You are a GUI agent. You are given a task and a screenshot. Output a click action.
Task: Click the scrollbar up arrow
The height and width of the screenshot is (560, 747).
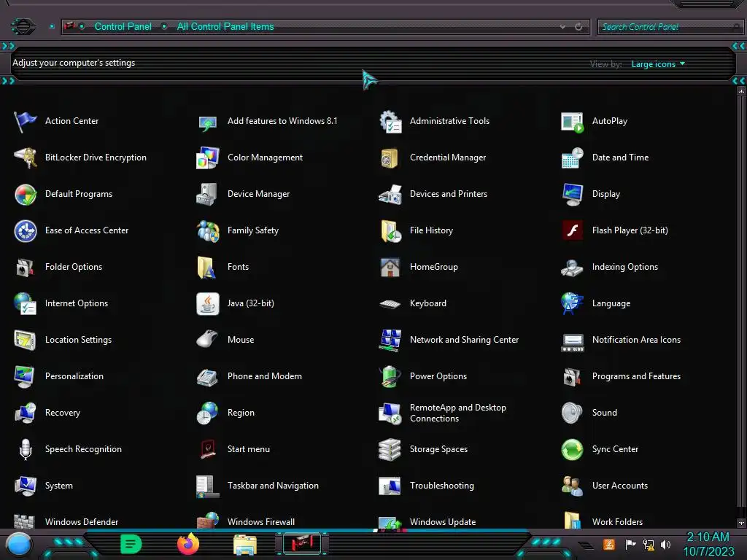pyautogui.click(x=741, y=91)
